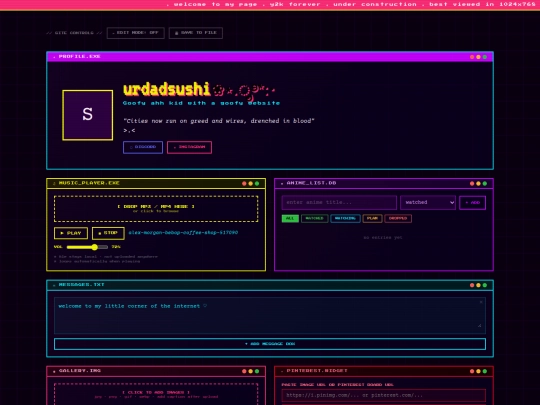Click the + Add anime button
The image size is (540, 405).
472,202
